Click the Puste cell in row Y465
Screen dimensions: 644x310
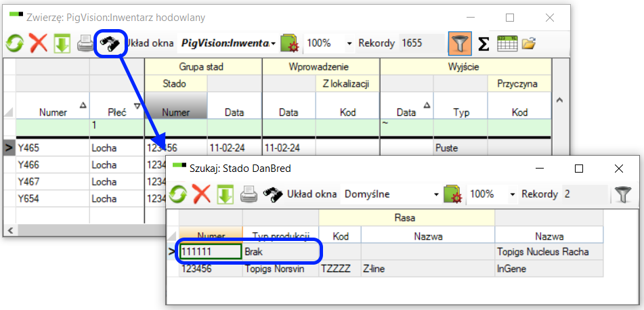tap(460, 148)
